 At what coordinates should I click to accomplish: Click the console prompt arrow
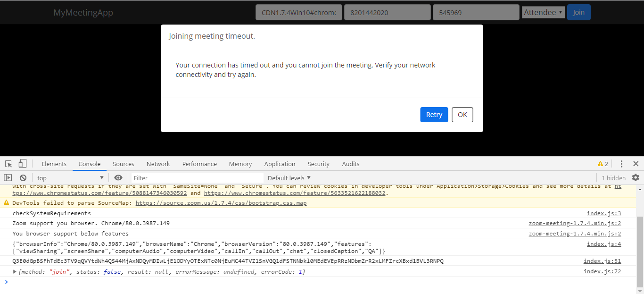(x=6, y=282)
